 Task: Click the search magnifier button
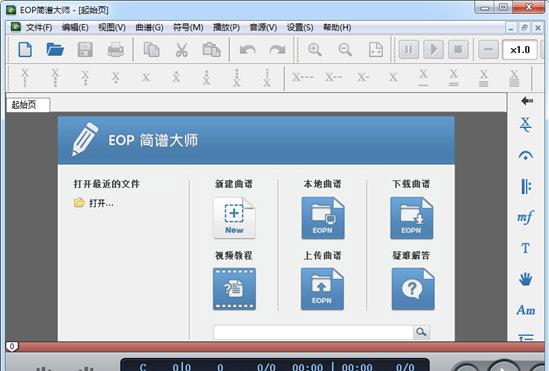(422, 332)
